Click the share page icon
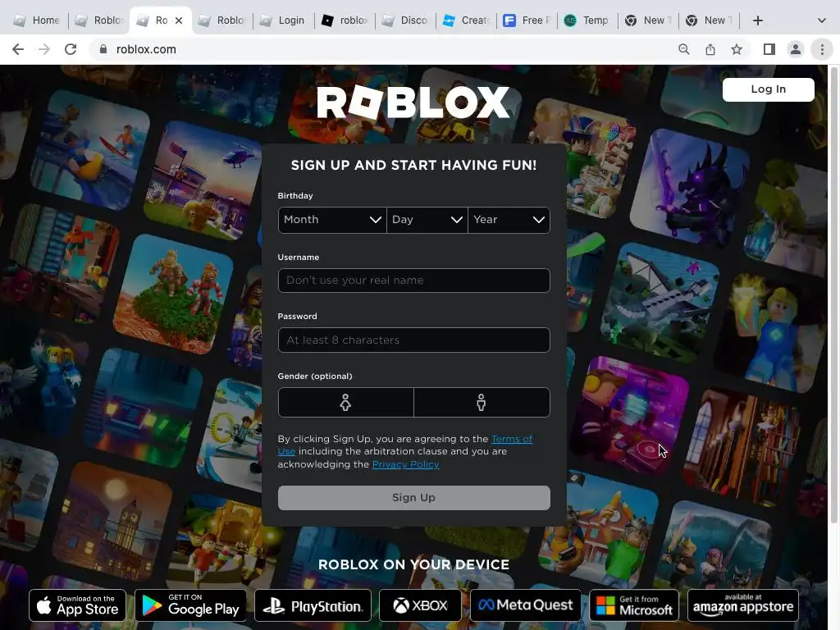The height and width of the screenshot is (630, 840). click(x=710, y=49)
